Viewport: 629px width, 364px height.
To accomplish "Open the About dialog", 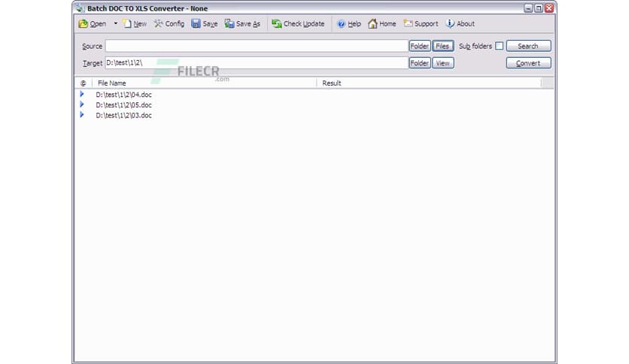I will [x=460, y=24].
